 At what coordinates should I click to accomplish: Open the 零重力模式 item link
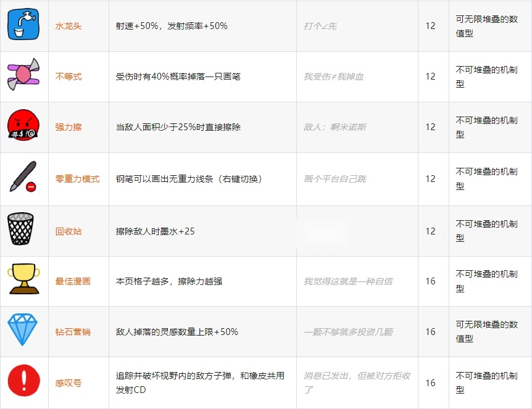coord(77,179)
